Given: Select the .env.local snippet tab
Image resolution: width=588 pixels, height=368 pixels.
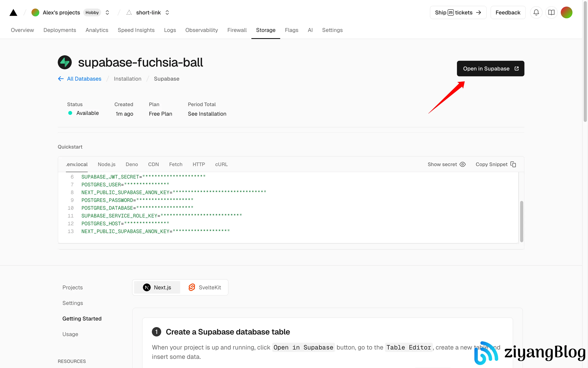Looking at the screenshot, I should pos(77,165).
